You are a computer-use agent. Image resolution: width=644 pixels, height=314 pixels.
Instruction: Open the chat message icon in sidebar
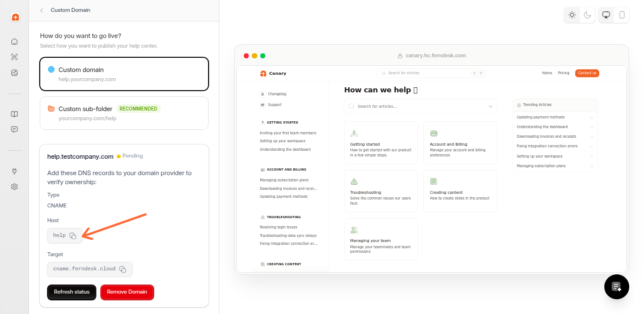pos(15,129)
